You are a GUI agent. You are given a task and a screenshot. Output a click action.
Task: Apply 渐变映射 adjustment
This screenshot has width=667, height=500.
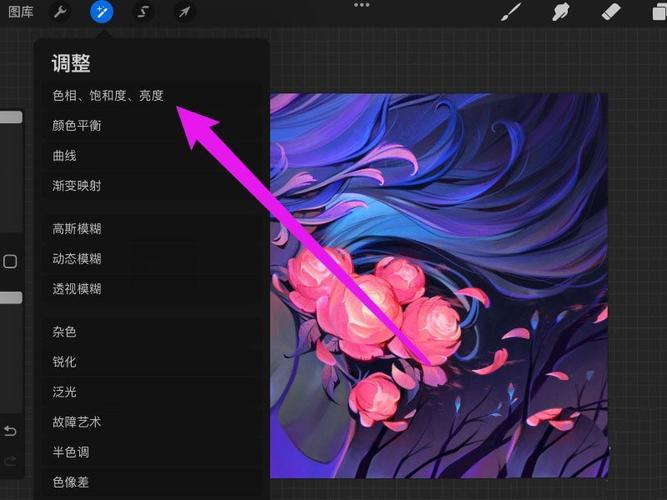[x=77, y=186]
